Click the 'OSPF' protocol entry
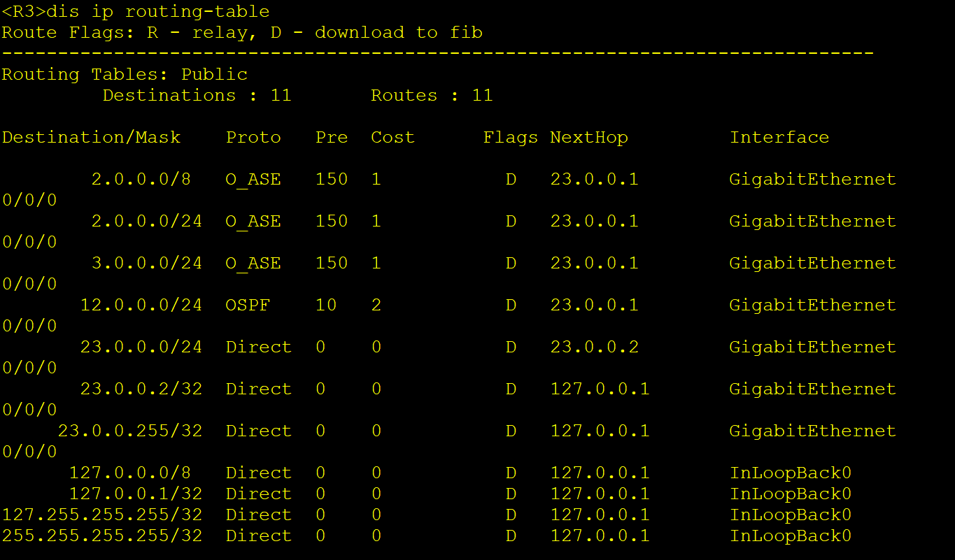 [x=248, y=306]
